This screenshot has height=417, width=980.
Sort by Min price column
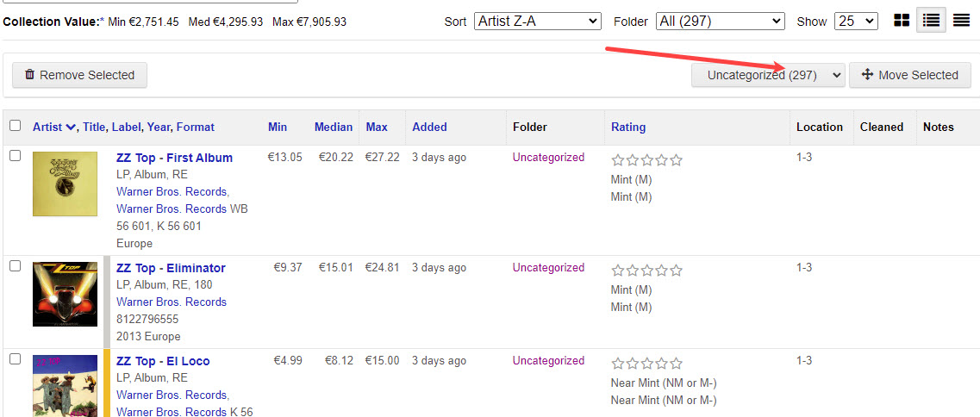[278, 127]
